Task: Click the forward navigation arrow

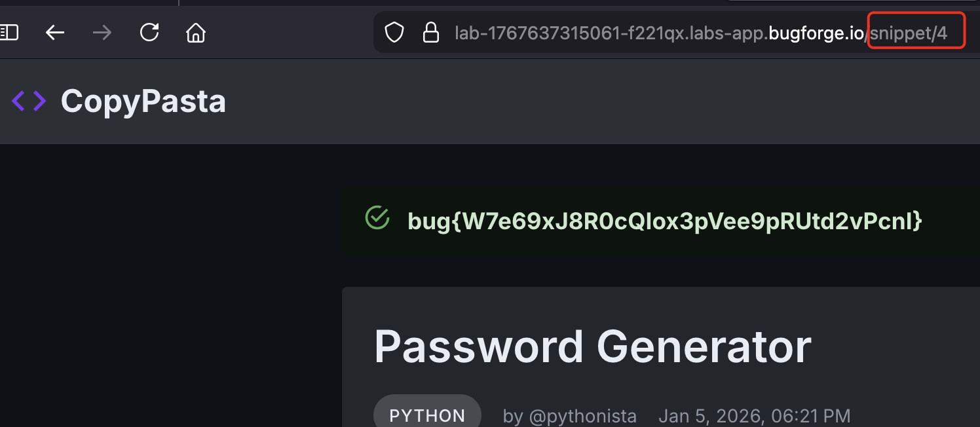Action: 102,32
